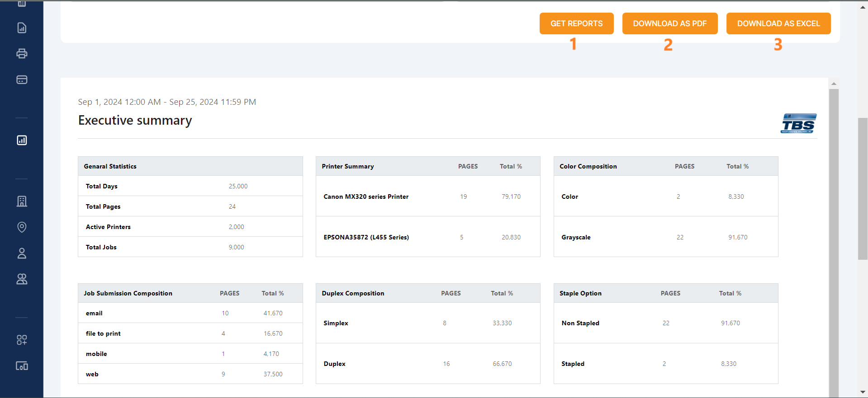This screenshot has width=868, height=398.
Task: Click the Canon MX320 series Printer row
Action: tap(366, 197)
